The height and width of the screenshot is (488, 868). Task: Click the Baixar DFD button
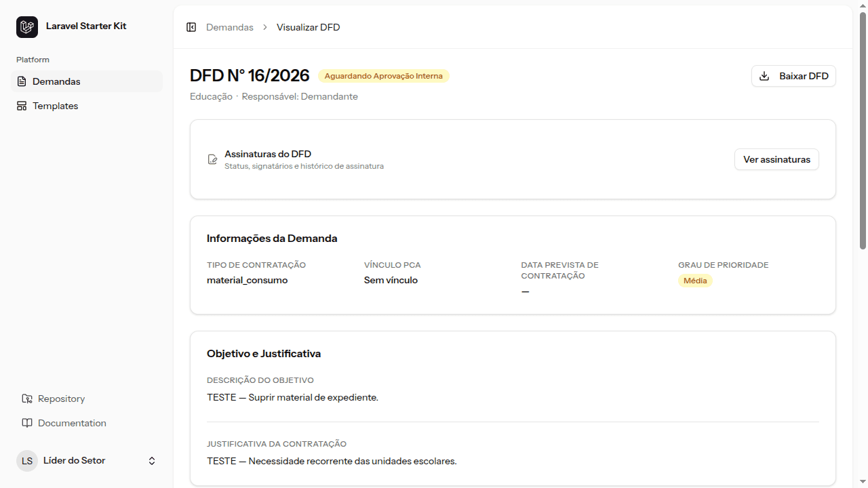793,76
